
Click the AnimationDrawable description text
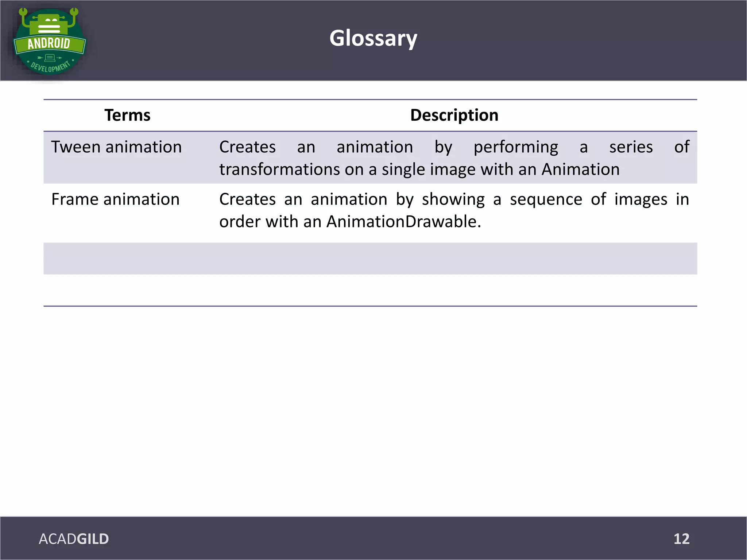point(454,210)
